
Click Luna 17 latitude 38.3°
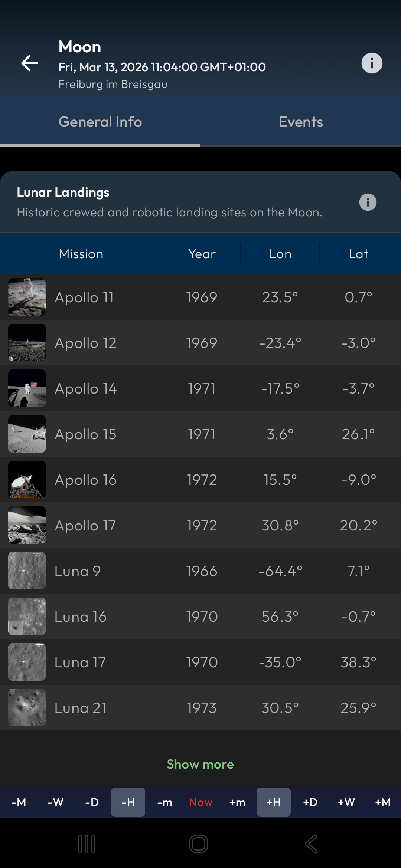(359, 662)
